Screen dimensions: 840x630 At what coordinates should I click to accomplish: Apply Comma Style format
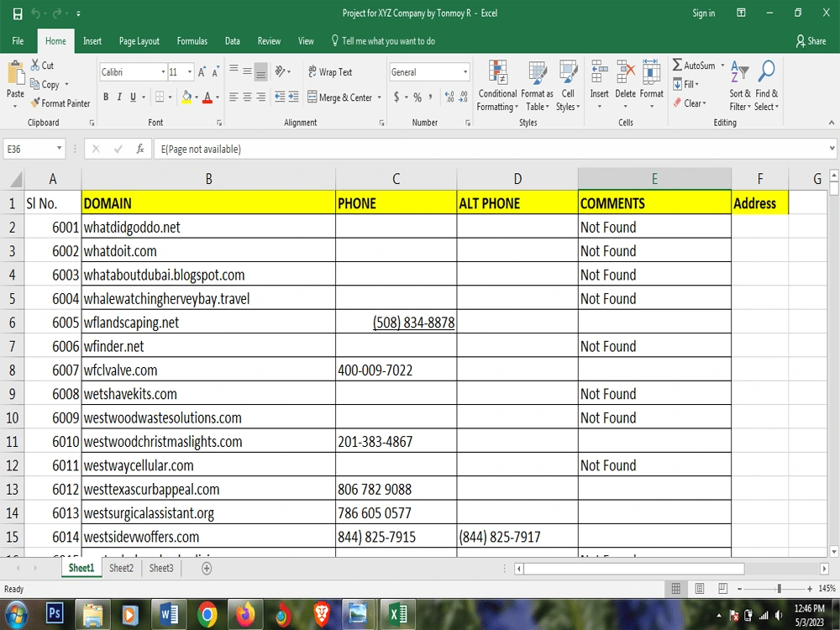coord(430,97)
